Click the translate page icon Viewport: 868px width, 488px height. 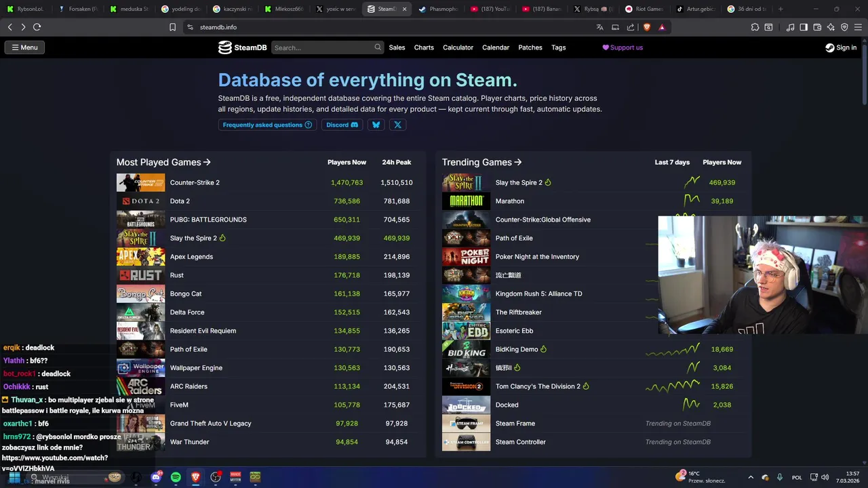click(599, 27)
